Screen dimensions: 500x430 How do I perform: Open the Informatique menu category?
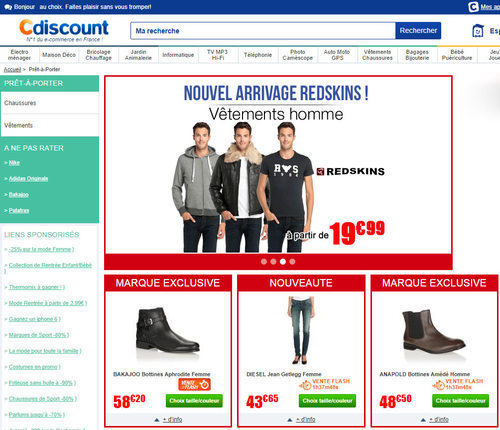point(178,55)
